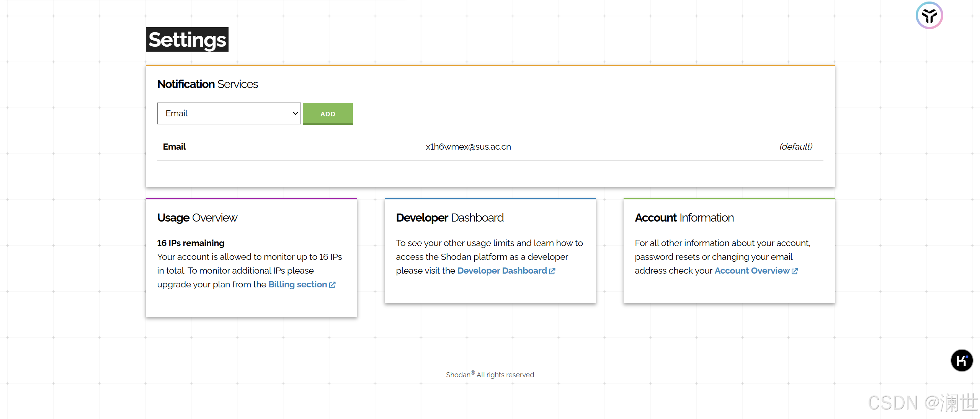Image resolution: width=980 pixels, height=419 pixels.
Task: Open the Billing section link
Action: pyautogui.click(x=297, y=284)
